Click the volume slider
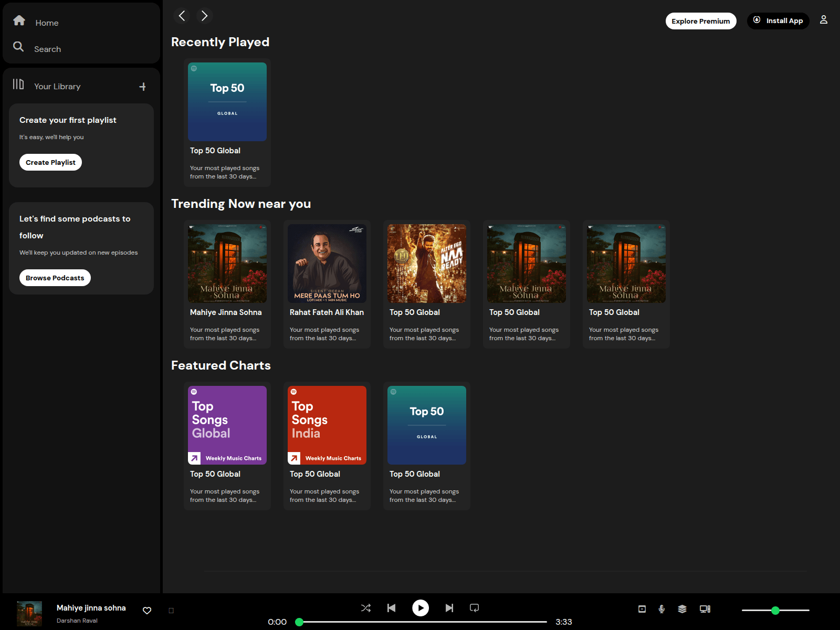The image size is (840, 630). point(775,610)
